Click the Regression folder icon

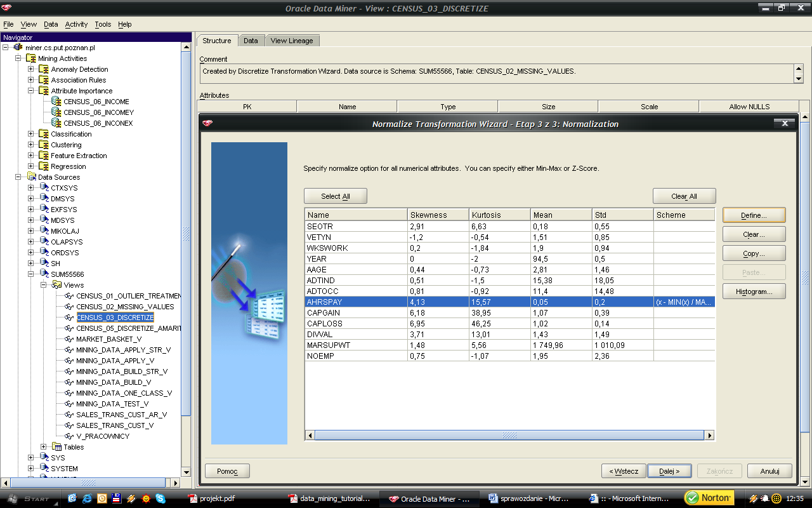pos(44,166)
